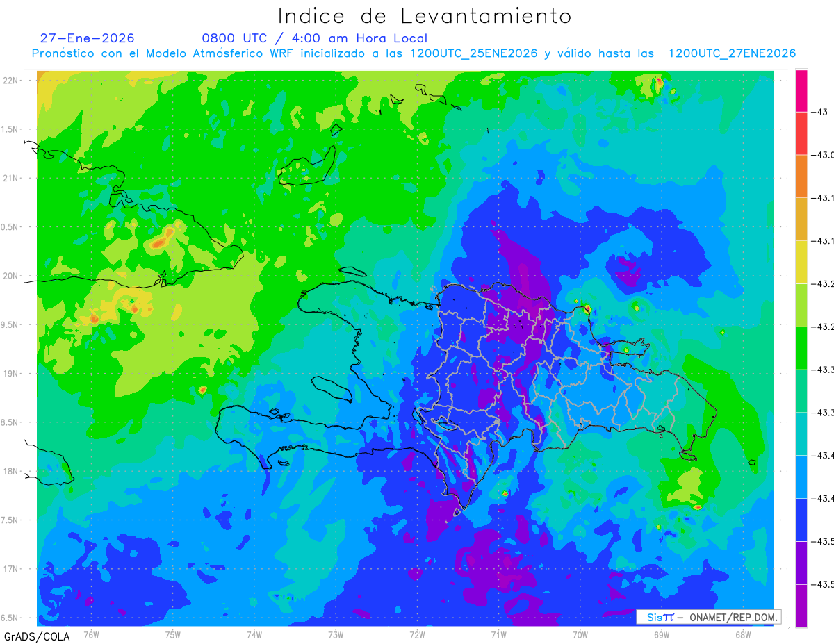Click the date "27-Ene-2026"

87,38
